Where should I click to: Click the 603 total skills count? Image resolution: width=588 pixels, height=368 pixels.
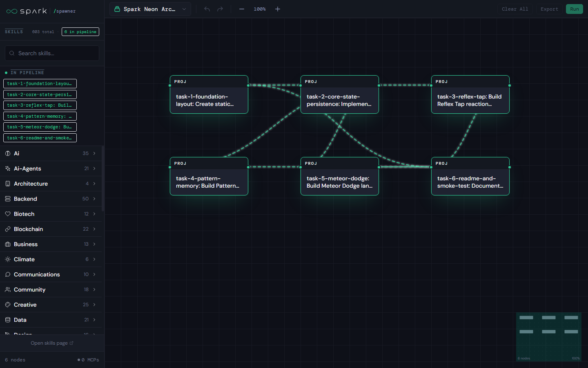[43, 31]
